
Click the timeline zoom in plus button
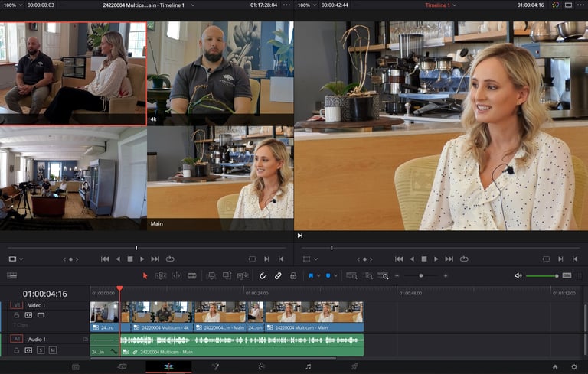(x=446, y=276)
